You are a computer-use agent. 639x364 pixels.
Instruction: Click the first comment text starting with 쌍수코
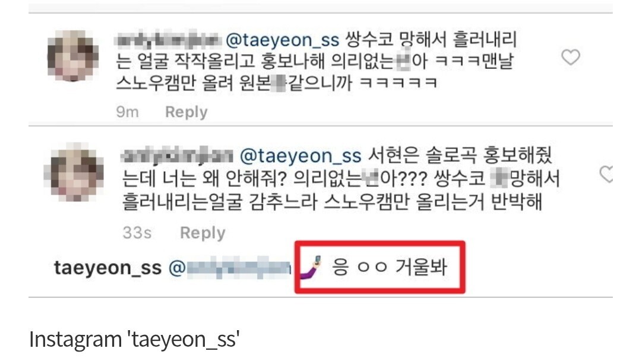click(x=317, y=61)
